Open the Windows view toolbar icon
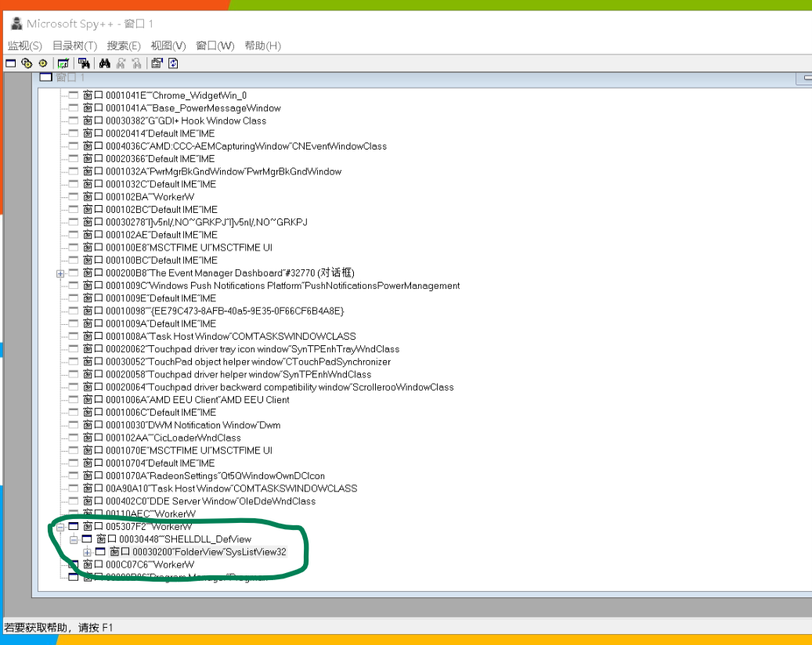Viewport: 812px width, 645px height. (11, 63)
